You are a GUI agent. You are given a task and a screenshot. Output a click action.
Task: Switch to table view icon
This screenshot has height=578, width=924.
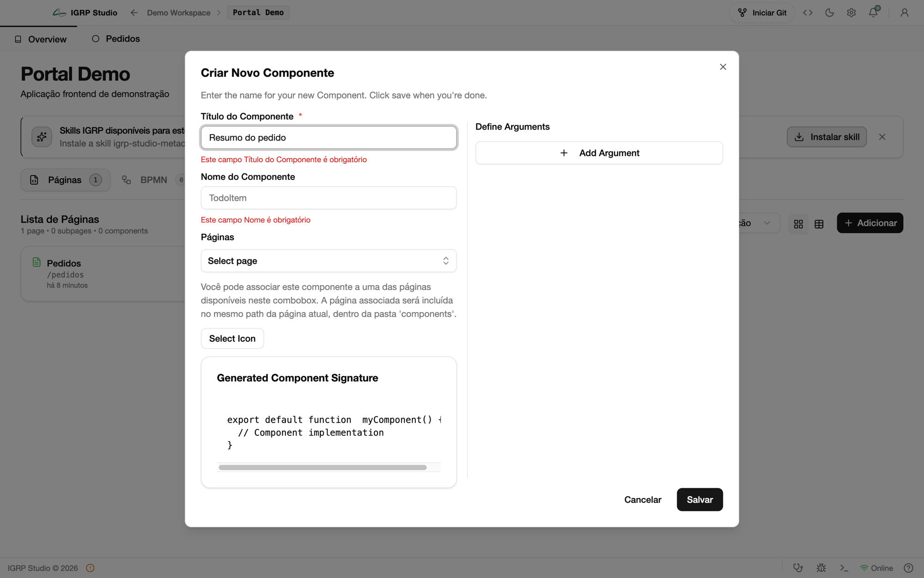coord(819,224)
